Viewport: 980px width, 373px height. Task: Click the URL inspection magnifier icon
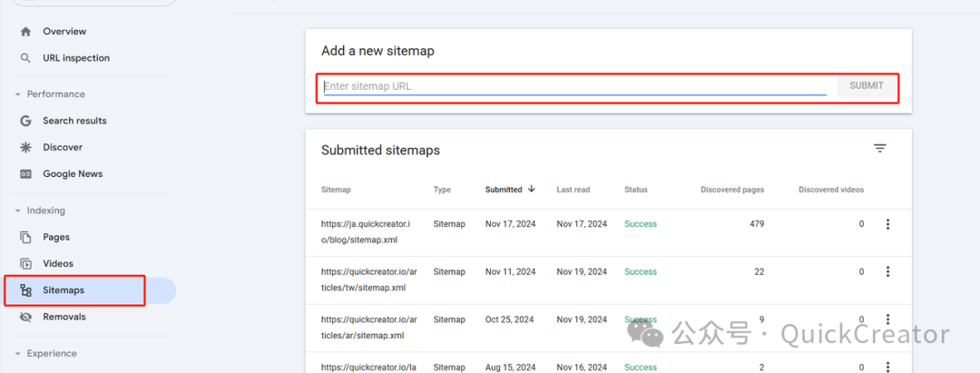(25, 58)
